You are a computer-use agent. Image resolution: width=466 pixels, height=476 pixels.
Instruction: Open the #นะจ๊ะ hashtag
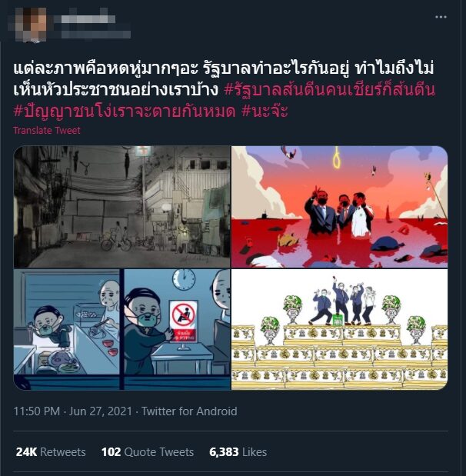point(265,112)
